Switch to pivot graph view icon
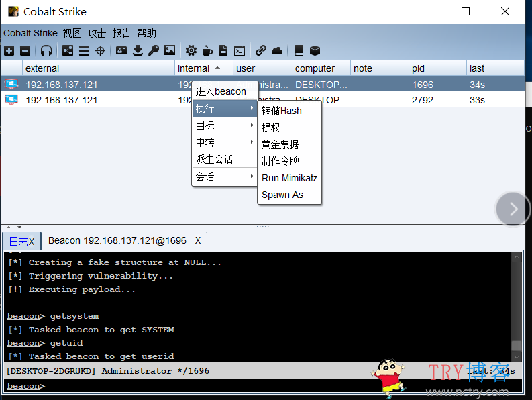Viewport: 532px width, 400px height. click(68, 51)
